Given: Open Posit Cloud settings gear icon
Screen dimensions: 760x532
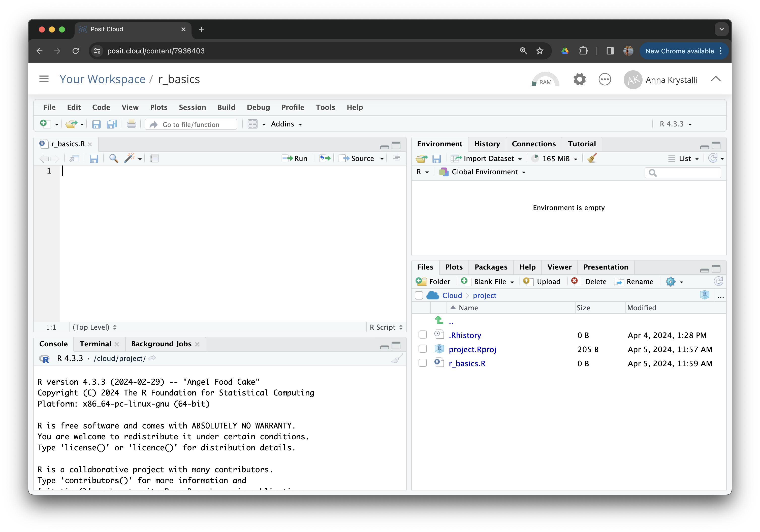Looking at the screenshot, I should tap(579, 80).
